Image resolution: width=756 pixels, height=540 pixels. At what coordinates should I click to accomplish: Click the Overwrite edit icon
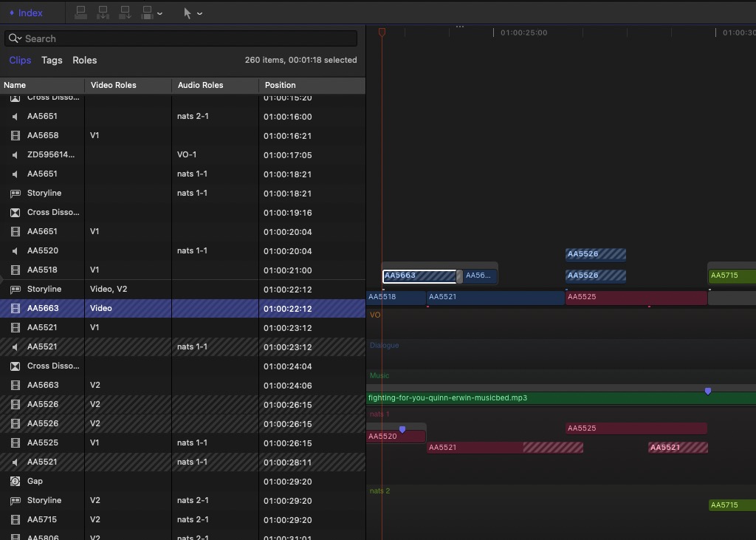[x=146, y=13]
